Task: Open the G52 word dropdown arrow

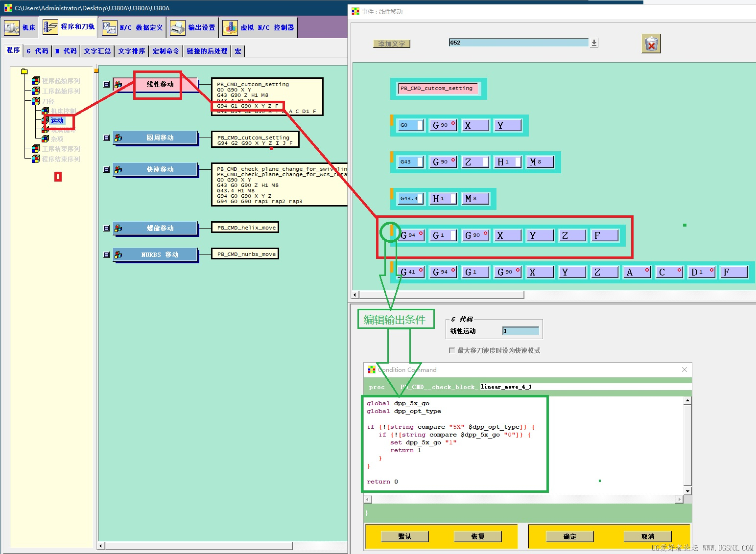Action: click(x=594, y=43)
